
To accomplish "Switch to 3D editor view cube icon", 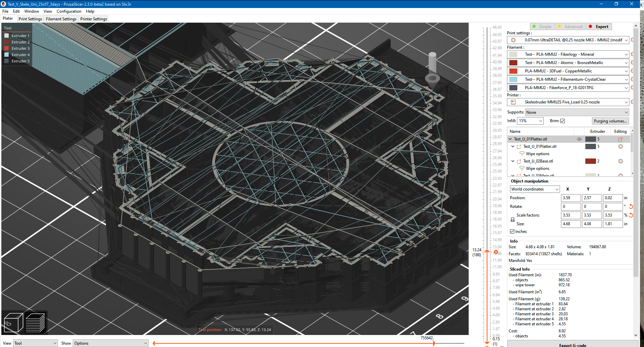I will pyautogui.click(x=13, y=322).
